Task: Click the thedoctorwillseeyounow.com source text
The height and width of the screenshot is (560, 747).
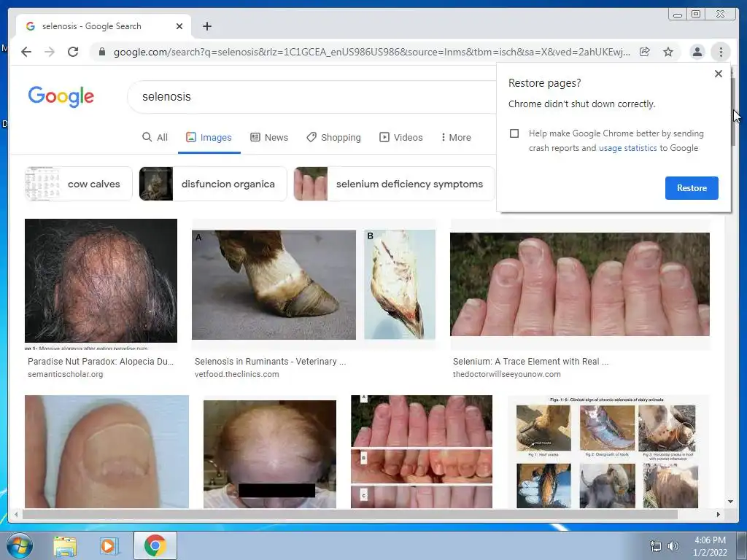Action: pyautogui.click(x=507, y=374)
